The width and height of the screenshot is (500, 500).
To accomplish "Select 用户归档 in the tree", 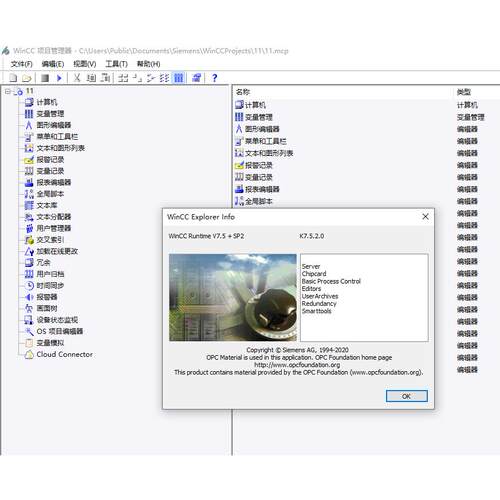I will (50, 274).
